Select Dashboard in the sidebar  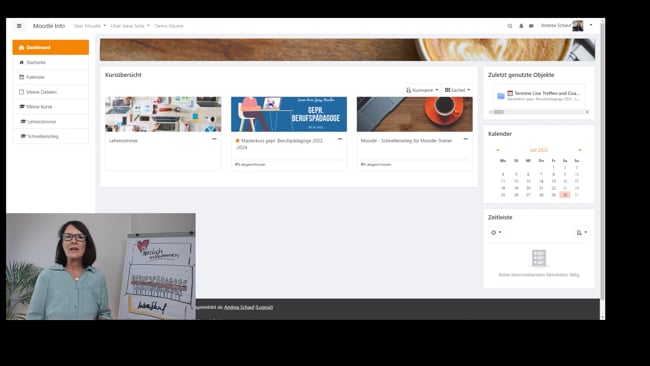[51, 47]
